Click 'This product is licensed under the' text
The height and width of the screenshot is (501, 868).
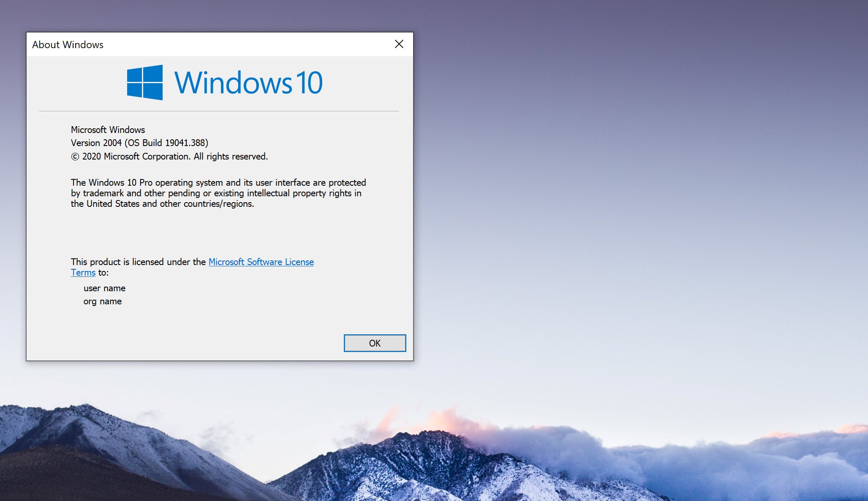click(x=138, y=262)
